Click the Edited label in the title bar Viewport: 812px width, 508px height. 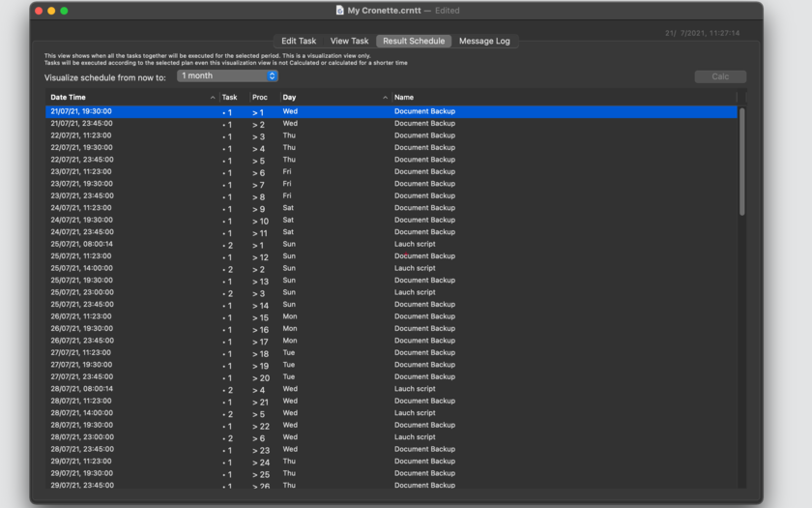[x=448, y=11]
